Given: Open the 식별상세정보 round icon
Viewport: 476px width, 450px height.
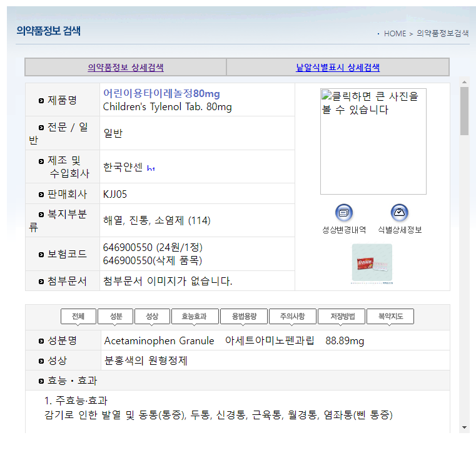Looking at the screenshot, I should (399, 213).
